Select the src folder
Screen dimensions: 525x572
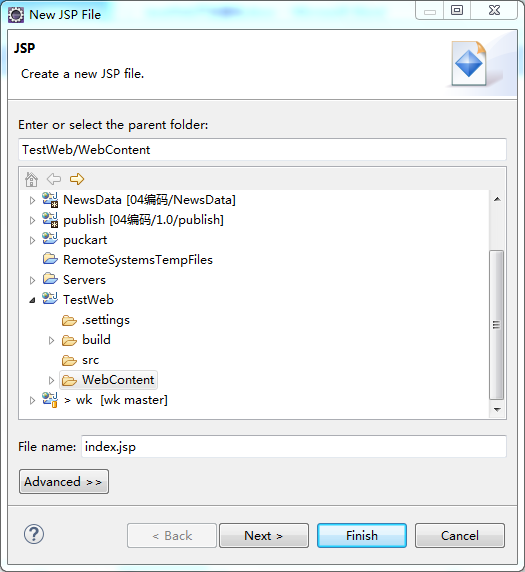tap(90, 360)
